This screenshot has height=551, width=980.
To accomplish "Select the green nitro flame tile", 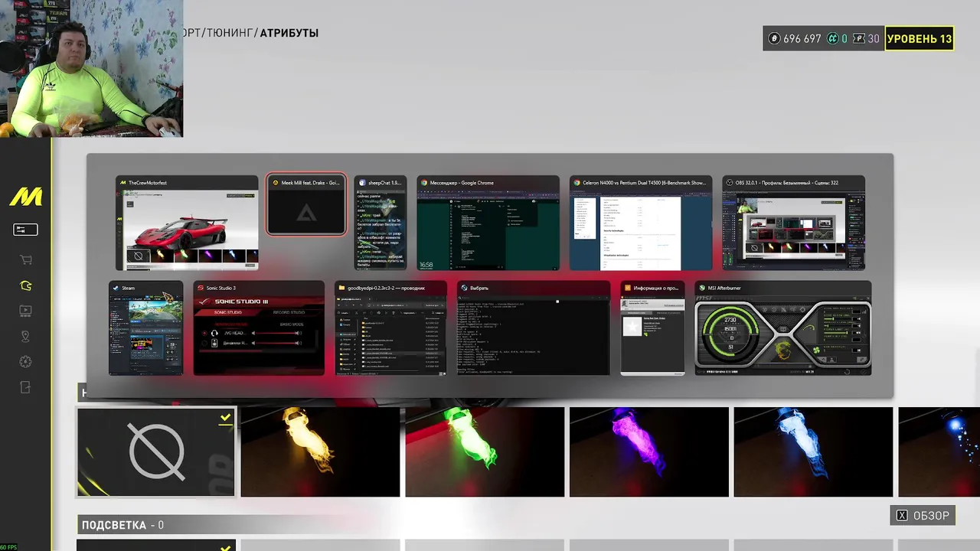I will click(485, 452).
